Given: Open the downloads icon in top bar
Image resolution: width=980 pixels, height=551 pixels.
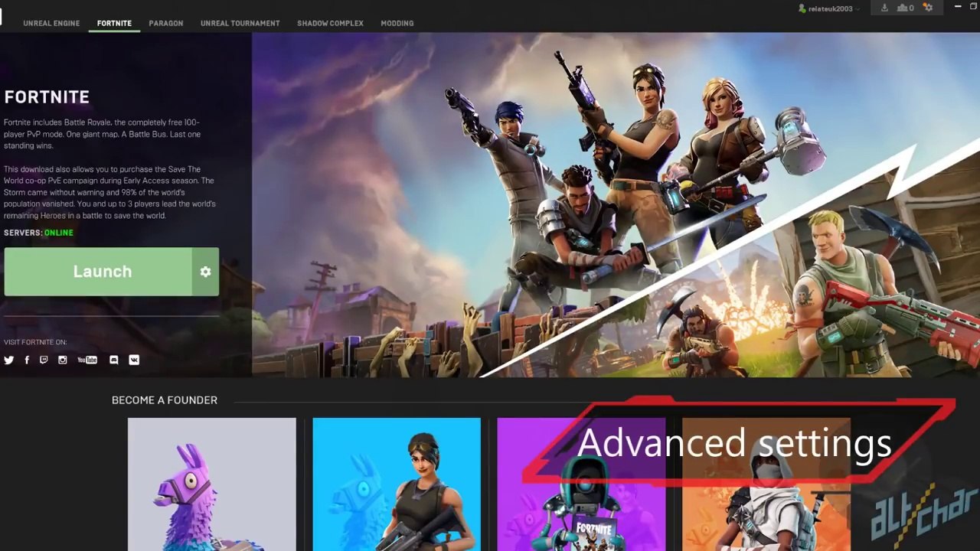Looking at the screenshot, I should 884,8.
